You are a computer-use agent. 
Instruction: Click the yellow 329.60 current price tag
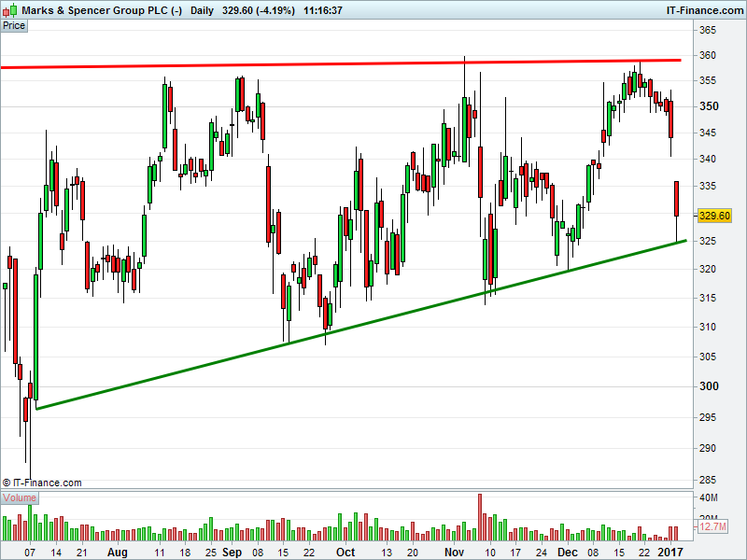click(x=714, y=216)
